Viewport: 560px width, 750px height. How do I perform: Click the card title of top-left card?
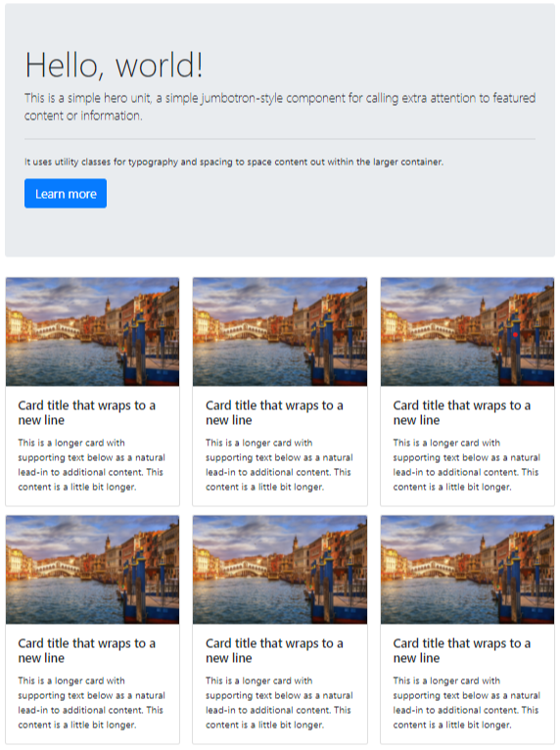(87, 412)
